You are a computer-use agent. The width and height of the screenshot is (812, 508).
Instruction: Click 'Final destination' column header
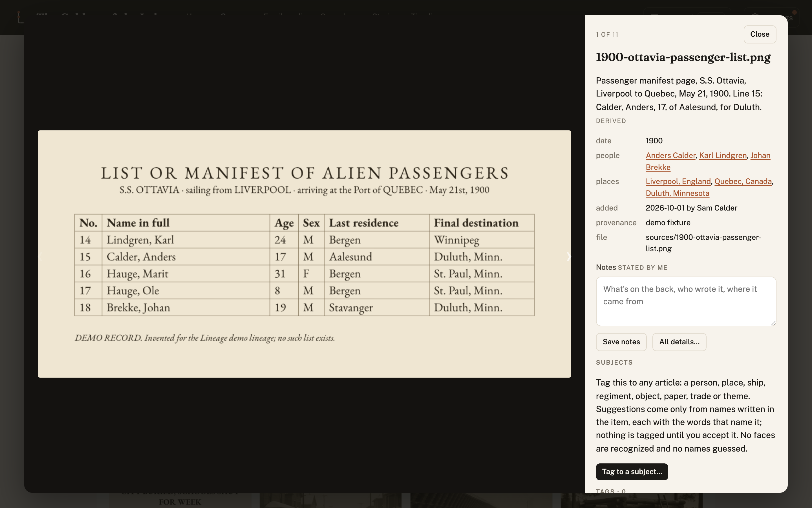pyautogui.click(x=476, y=223)
